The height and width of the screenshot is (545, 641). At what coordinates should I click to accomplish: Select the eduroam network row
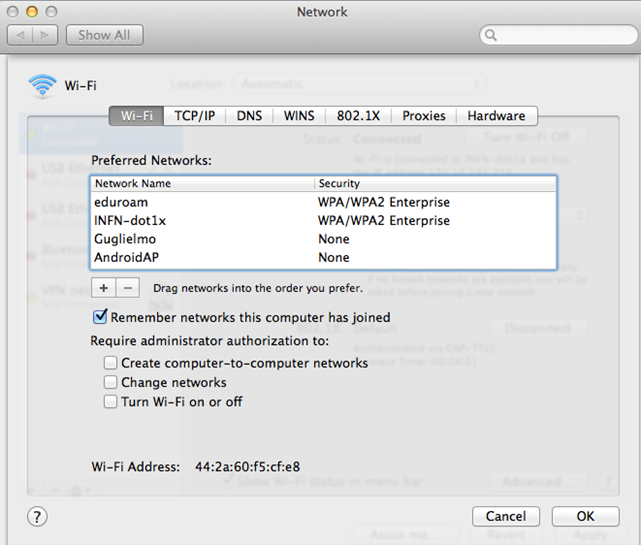323,202
